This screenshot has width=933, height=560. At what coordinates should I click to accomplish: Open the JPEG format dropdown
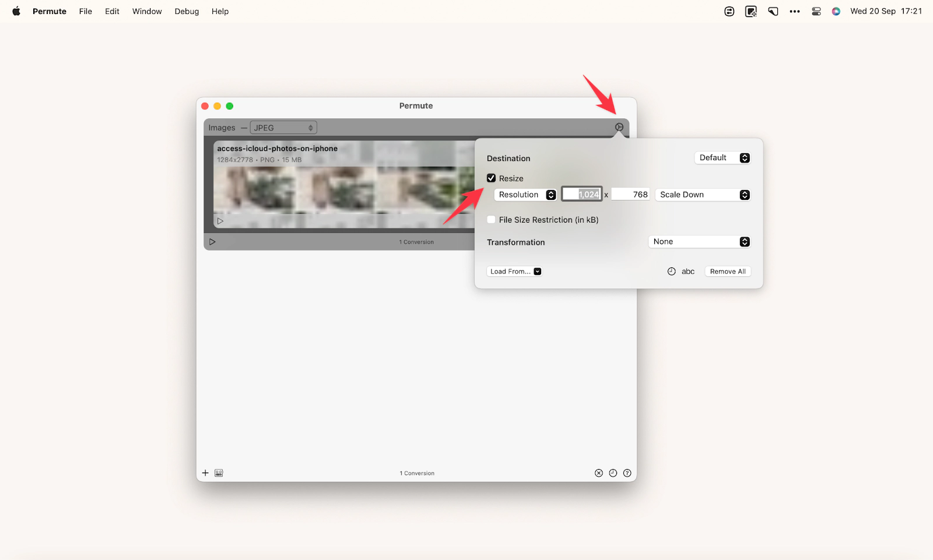pyautogui.click(x=283, y=128)
